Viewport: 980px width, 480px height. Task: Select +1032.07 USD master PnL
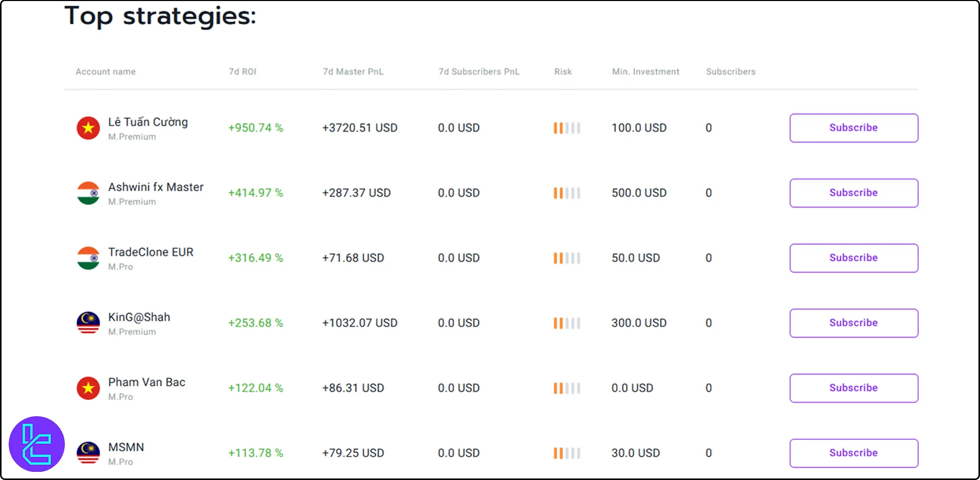coord(359,323)
